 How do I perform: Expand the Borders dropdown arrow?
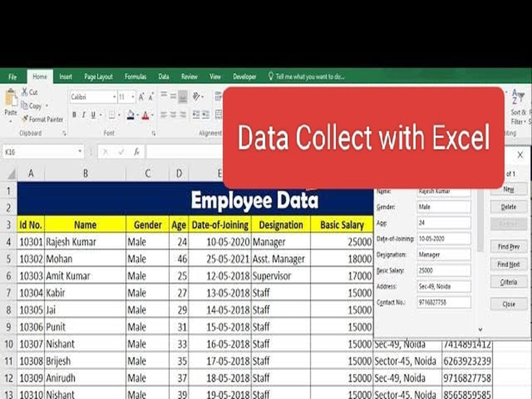coord(119,115)
